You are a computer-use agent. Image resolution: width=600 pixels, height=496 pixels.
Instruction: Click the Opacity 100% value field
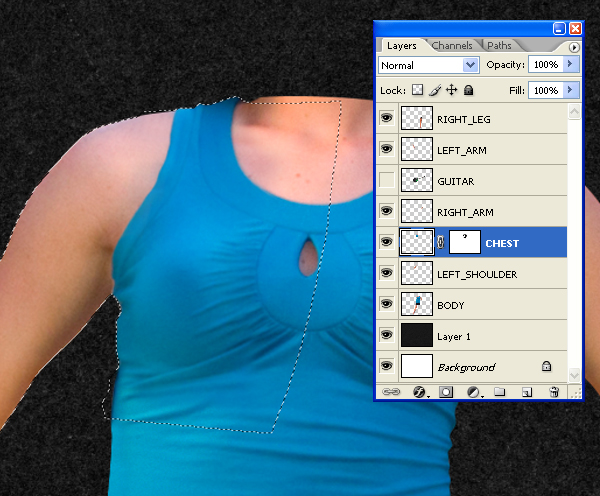pyautogui.click(x=546, y=64)
